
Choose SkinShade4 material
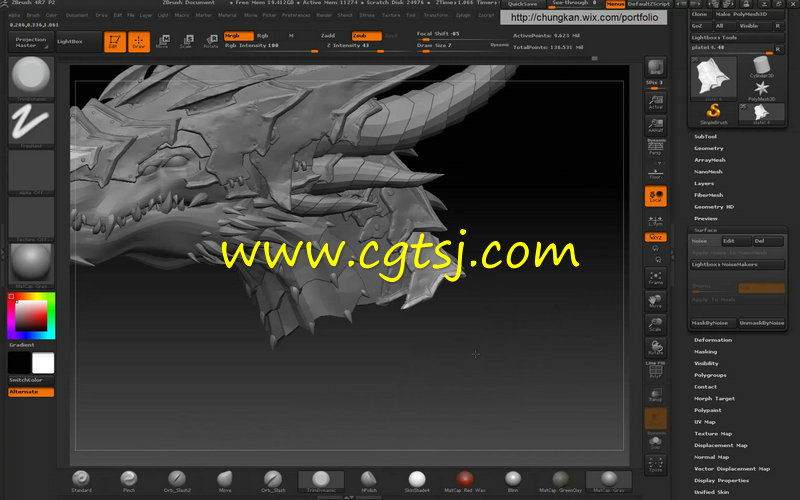point(417,482)
